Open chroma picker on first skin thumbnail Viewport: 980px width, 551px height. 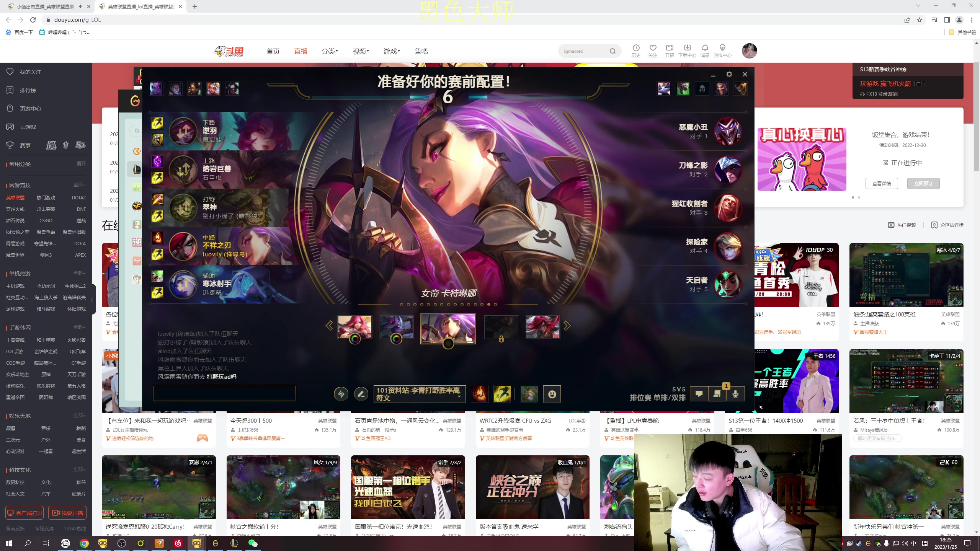coord(355,339)
